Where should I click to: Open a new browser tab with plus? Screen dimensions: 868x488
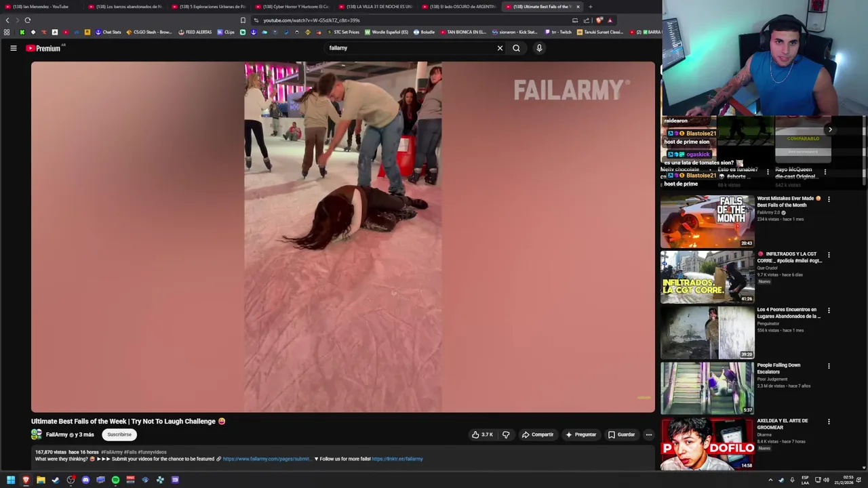[x=590, y=7]
